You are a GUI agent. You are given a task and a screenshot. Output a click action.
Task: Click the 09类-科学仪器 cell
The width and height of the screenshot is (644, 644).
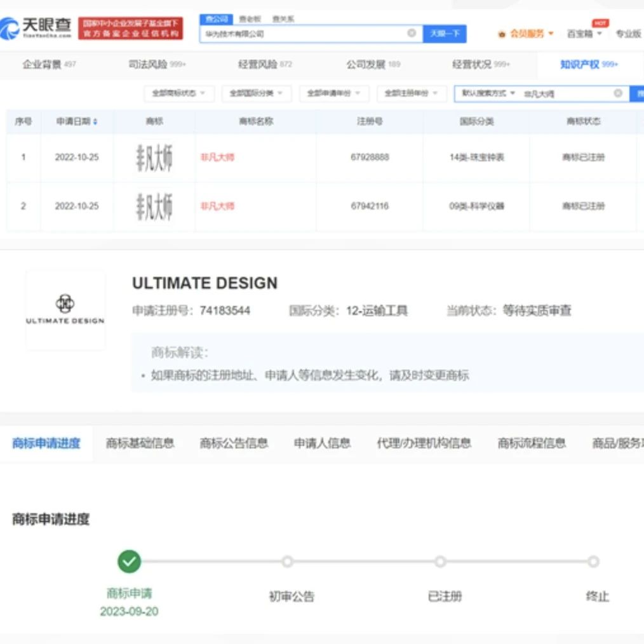476,206
